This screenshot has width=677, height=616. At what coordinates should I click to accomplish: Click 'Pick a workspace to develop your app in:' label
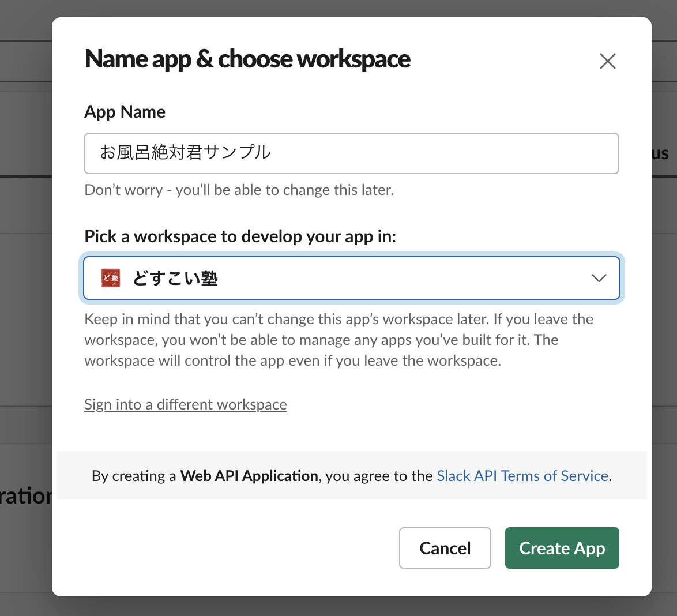[240, 236]
